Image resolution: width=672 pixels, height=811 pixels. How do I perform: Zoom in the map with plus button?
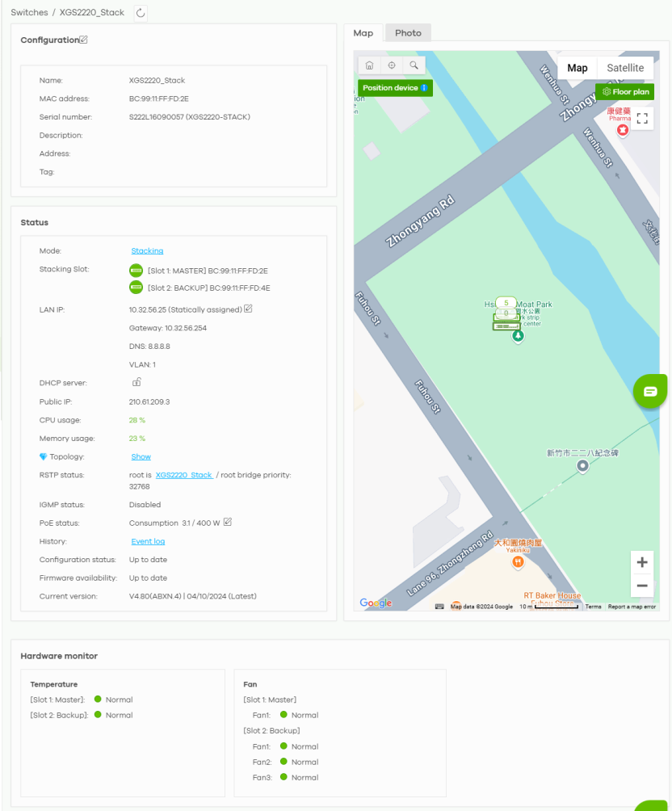click(642, 562)
